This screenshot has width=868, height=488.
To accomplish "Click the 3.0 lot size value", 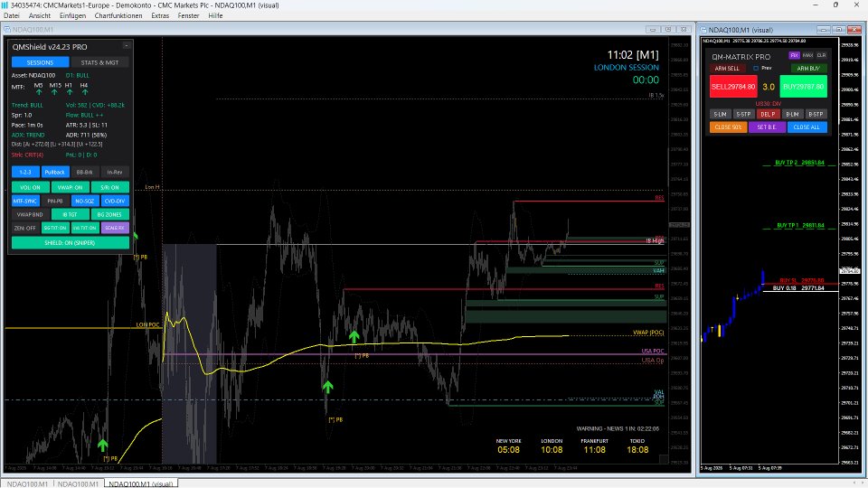I will click(769, 87).
